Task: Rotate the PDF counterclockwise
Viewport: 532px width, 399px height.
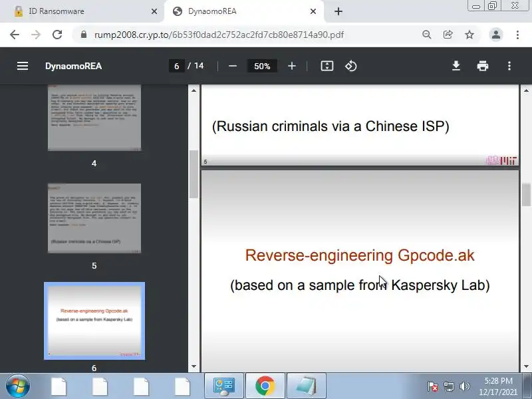Action: coord(351,66)
